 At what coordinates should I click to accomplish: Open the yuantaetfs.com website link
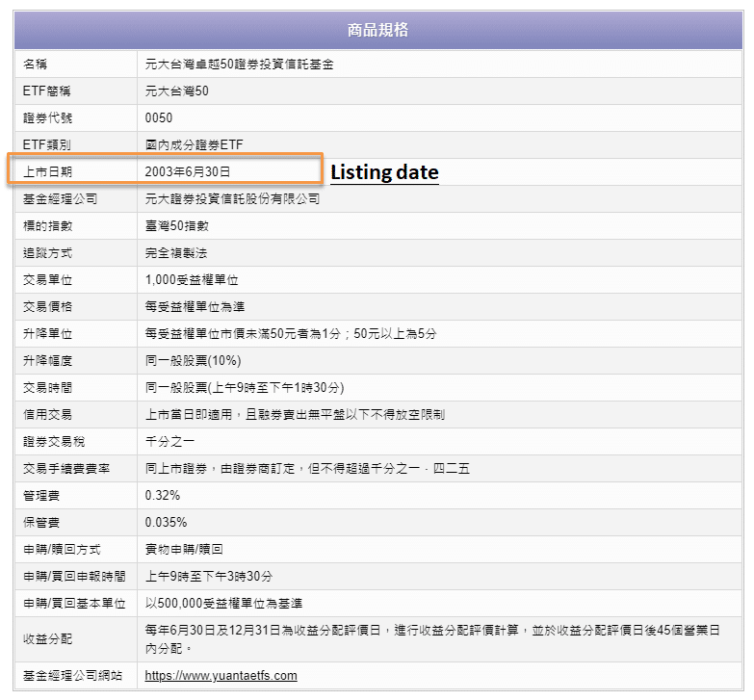coord(221,676)
